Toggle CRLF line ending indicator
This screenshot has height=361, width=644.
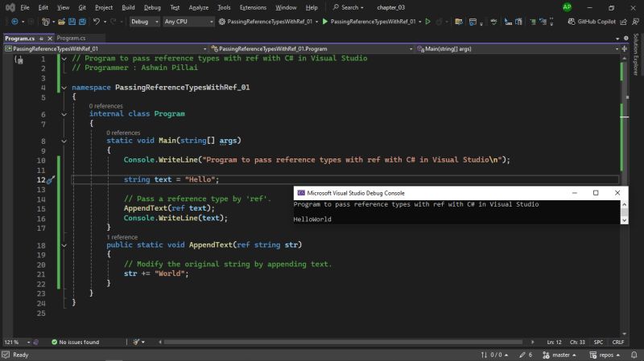617,342
